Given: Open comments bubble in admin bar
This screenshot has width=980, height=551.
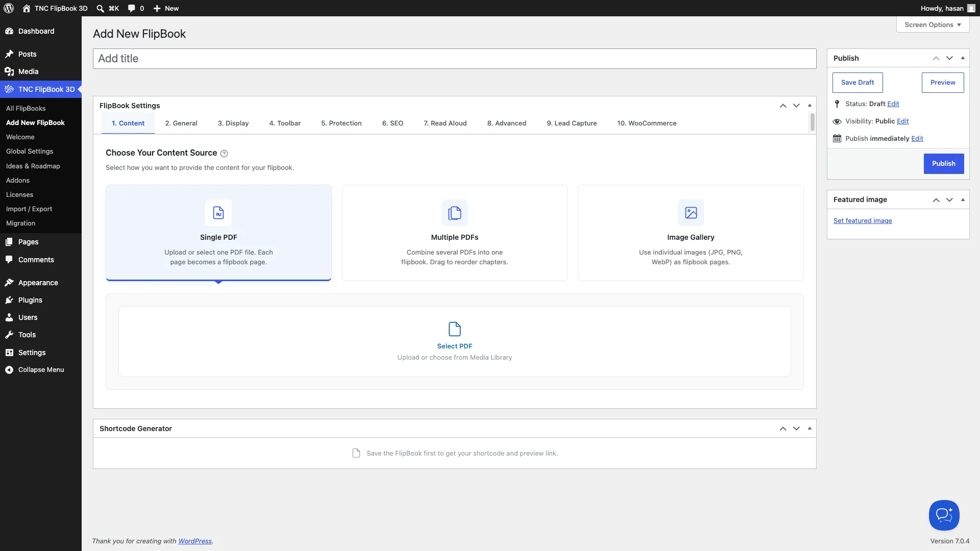Looking at the screenshot, I should click(132, 8).
